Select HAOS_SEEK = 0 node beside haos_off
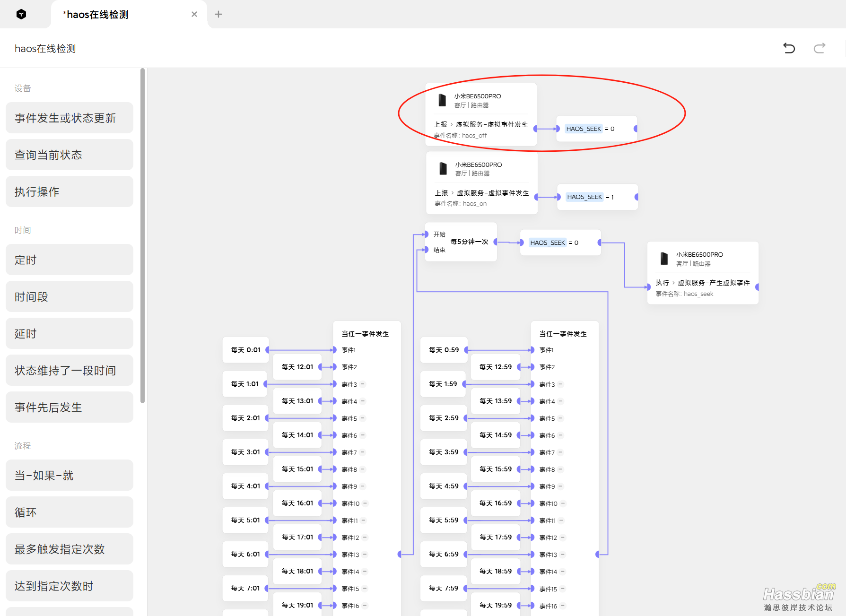This screenshot has width=846, height=616. 596,129
